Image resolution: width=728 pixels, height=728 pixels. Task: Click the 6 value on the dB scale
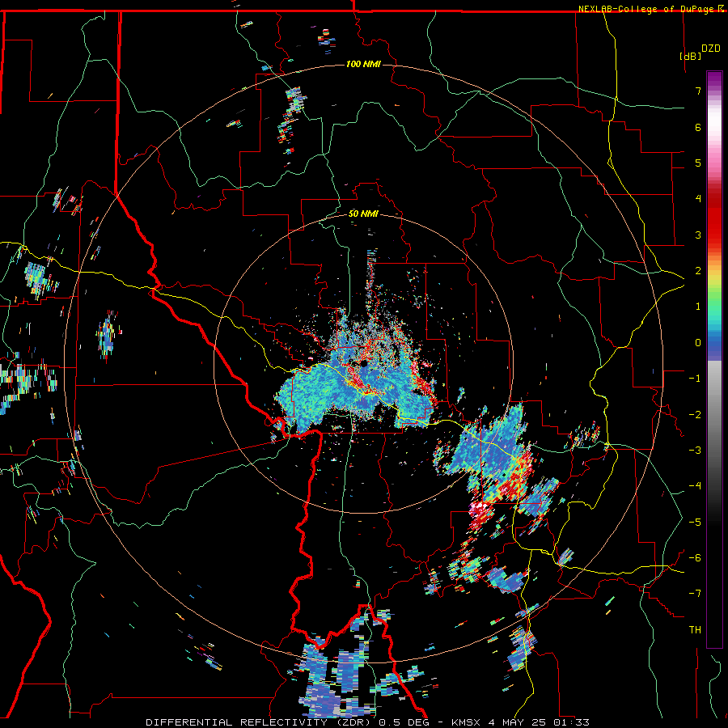tap(698, 127)
